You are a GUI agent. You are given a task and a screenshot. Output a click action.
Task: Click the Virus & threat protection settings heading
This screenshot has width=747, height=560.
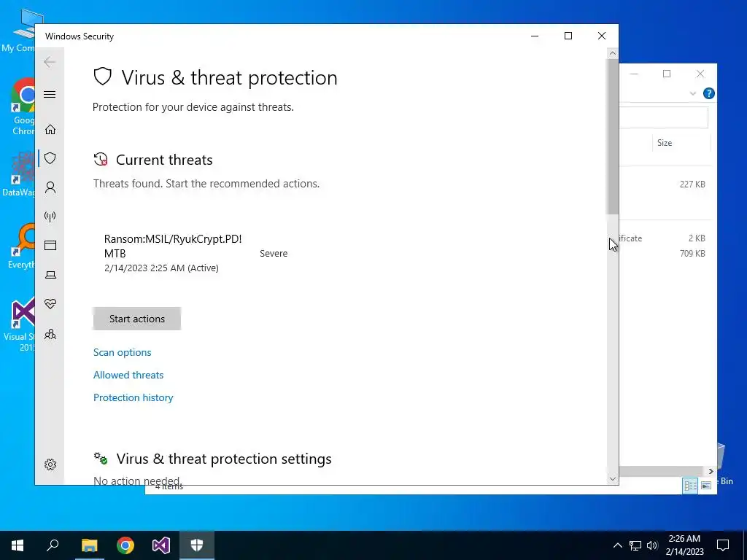tap(224, 459)
